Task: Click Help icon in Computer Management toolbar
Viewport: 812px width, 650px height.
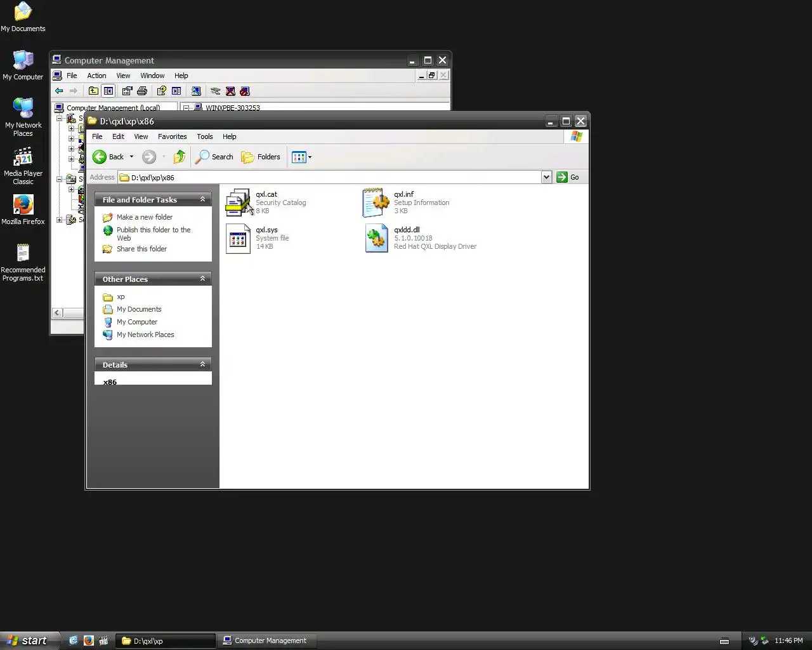Action: coord(161,91)
